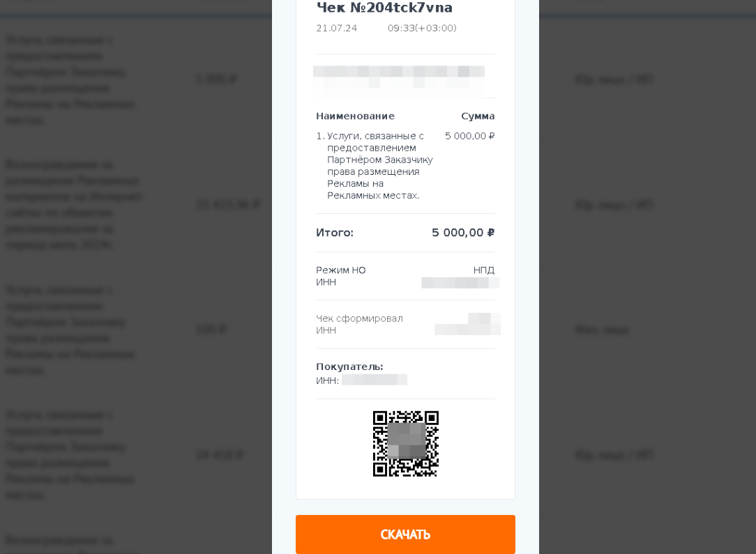
Task: Click the Итого label
Action: tap(335, 233)
